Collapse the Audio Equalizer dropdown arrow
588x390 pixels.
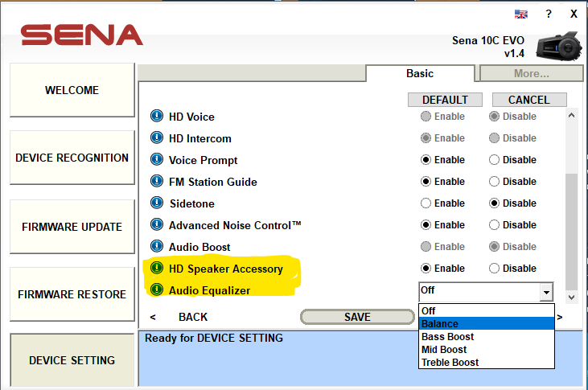click(x=546, y=291)
